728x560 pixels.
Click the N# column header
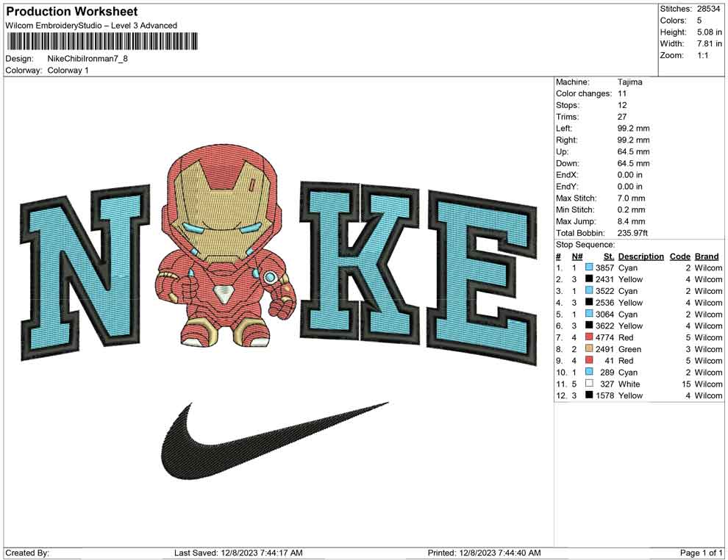click(x=577, y=256)
